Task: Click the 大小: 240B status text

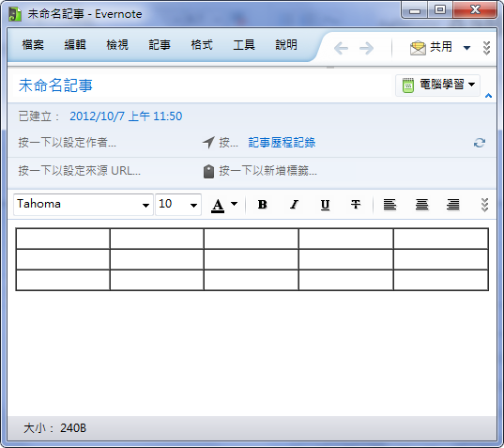Action: (x=54, y=428)
